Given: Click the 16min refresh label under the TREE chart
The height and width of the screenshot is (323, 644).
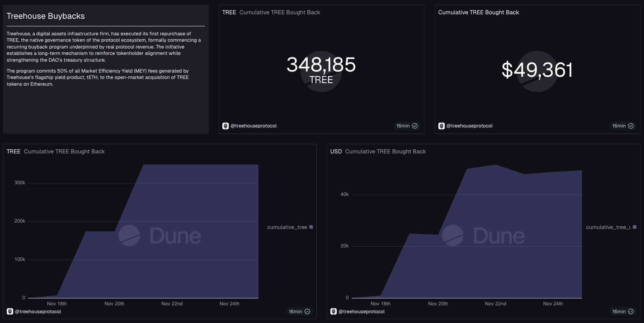Looking at the screenshot, I should pos(295,311).
